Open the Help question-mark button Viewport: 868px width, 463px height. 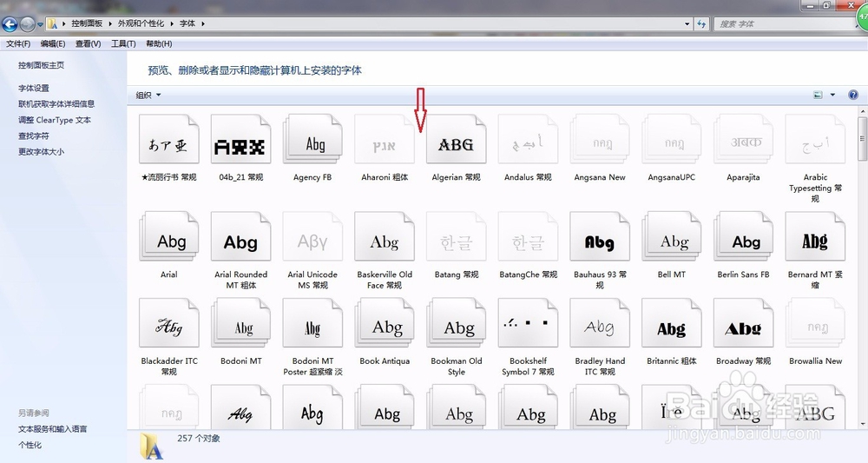pyautogui.click(x=853, y=96)
